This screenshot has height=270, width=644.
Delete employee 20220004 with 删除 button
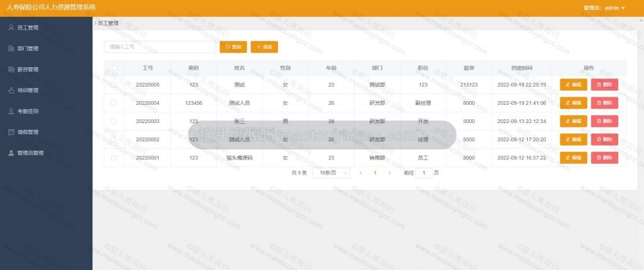click(604, 103)
